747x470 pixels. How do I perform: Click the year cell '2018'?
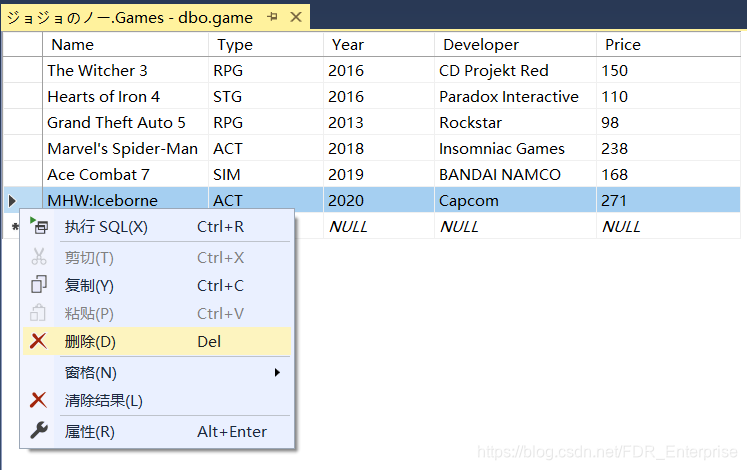tap(379, 149)
